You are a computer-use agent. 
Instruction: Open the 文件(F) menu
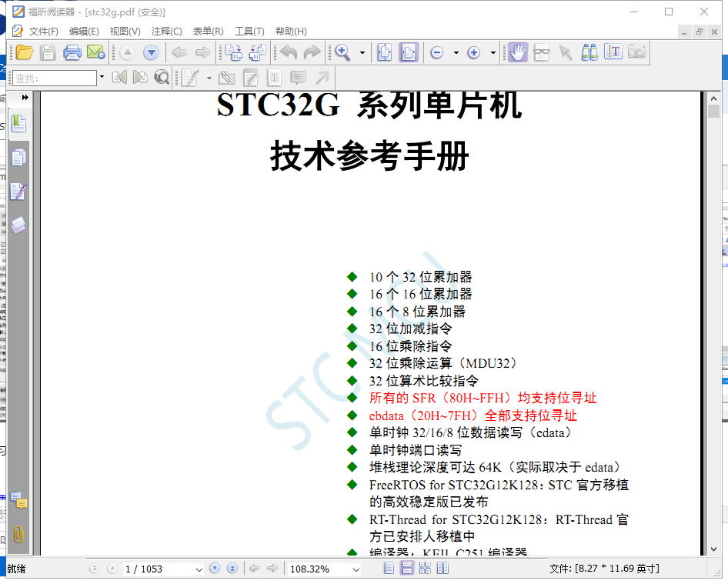point(43,31)
